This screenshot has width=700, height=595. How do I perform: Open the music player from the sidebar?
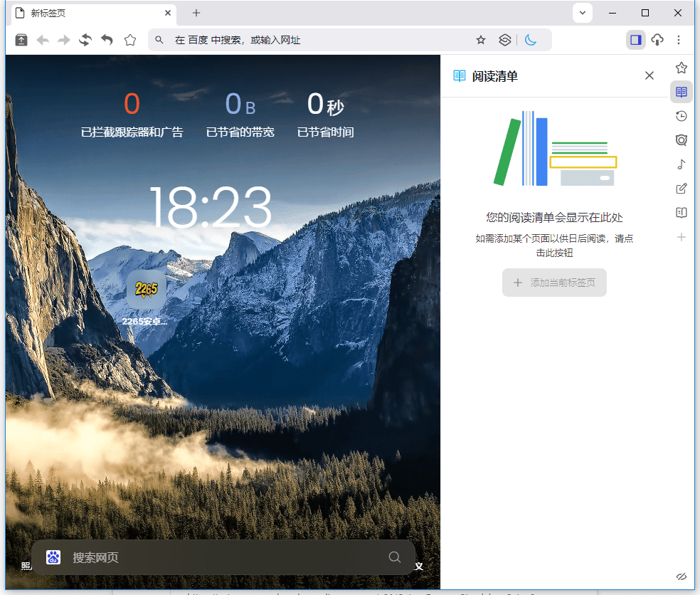[681, 164]
